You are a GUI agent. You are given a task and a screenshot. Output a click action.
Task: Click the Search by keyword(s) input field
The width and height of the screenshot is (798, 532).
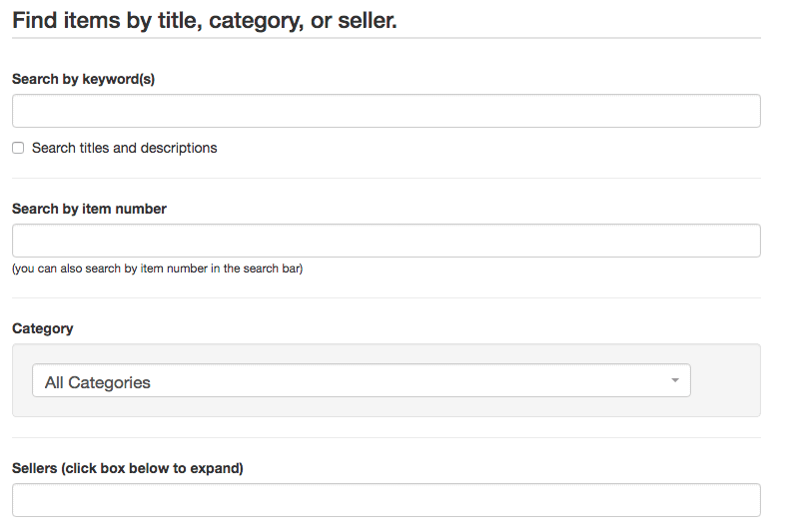[386, 111]
